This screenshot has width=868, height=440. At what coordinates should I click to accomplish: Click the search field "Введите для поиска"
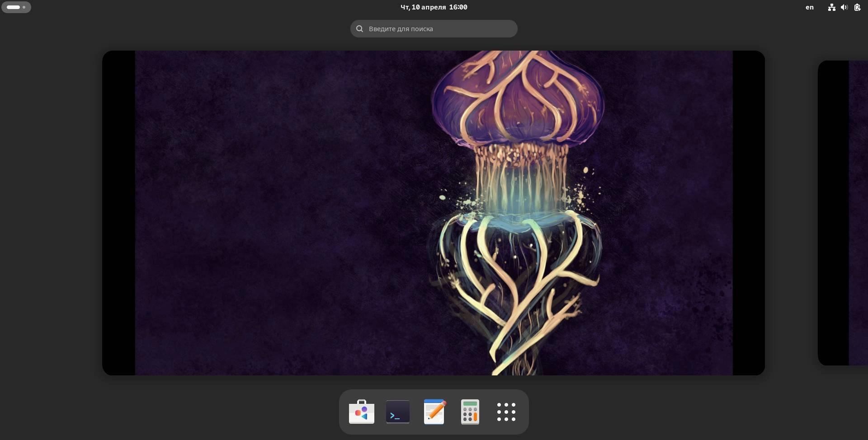point(434,28)
